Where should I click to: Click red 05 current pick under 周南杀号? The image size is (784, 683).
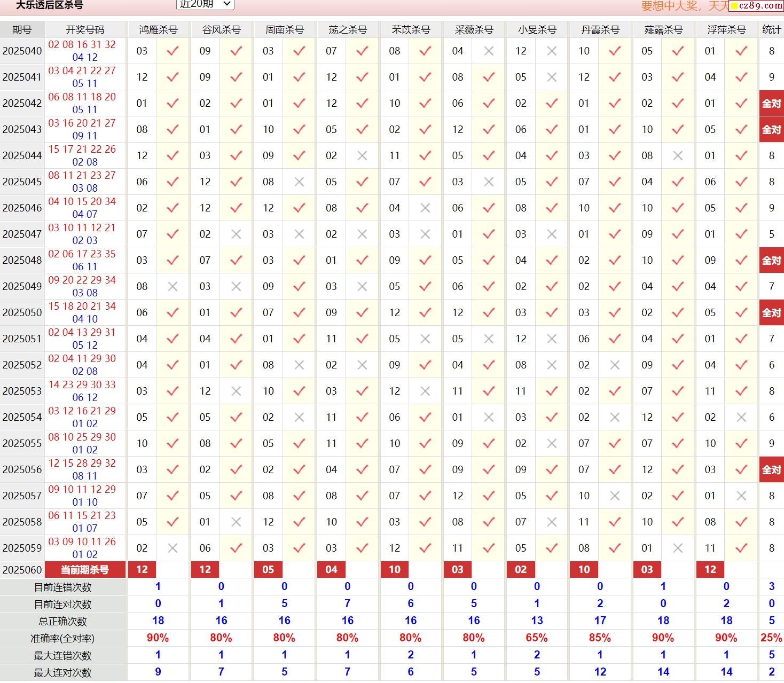[x=268, y=570]
